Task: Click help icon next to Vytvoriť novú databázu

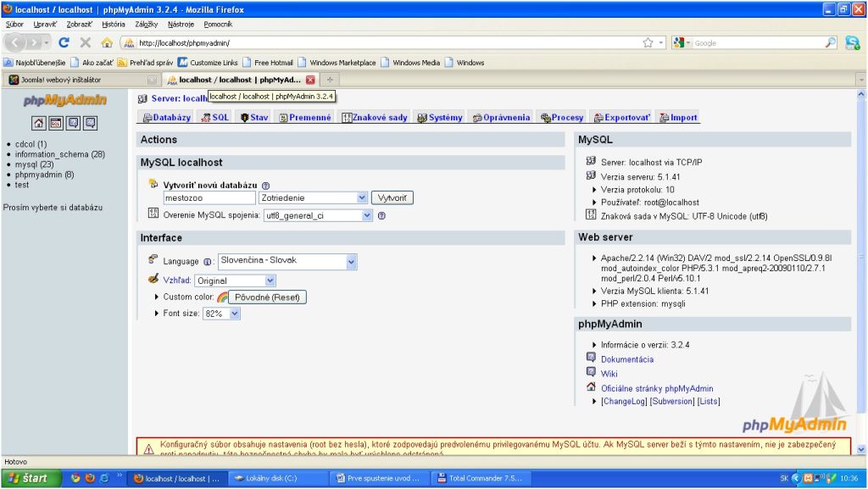Action: tap(265, 186)
